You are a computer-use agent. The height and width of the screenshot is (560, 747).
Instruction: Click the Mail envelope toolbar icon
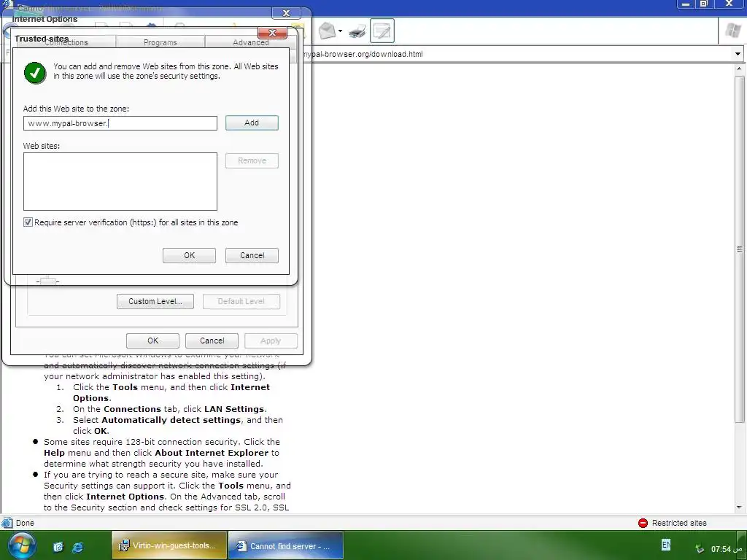pos(328,31)
